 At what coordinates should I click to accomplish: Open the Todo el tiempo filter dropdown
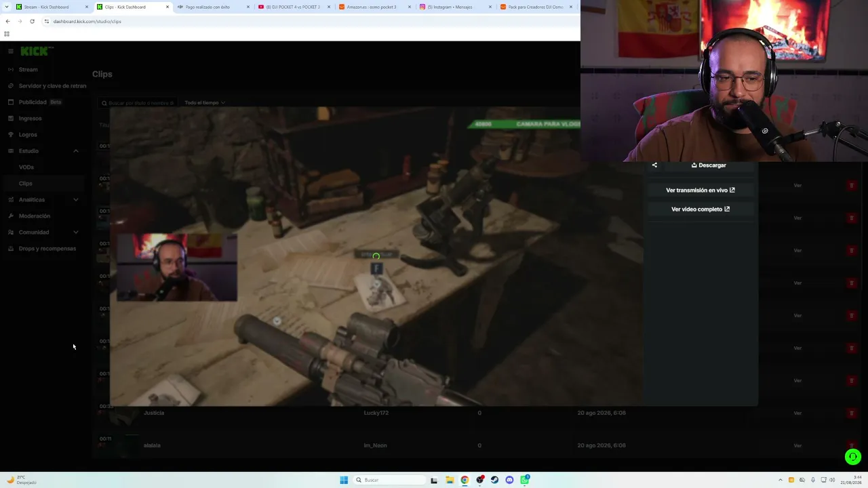(x=204, y=103)
